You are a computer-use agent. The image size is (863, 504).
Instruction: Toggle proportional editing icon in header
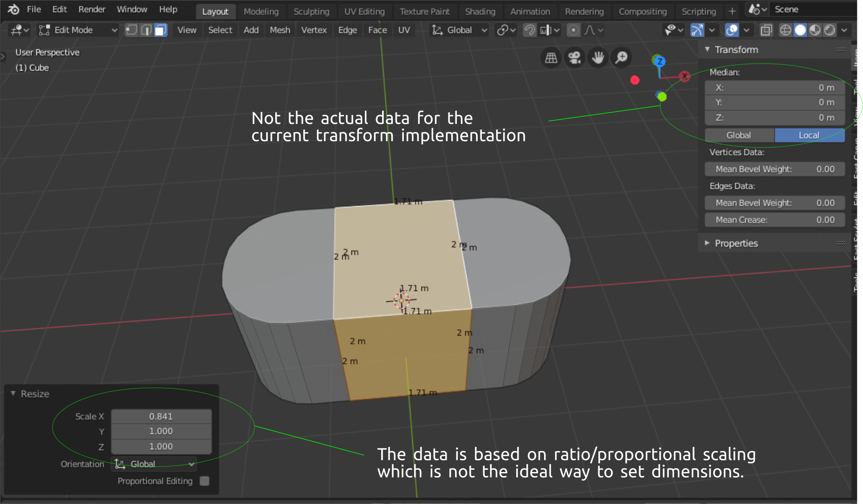(x=574, y=30)
